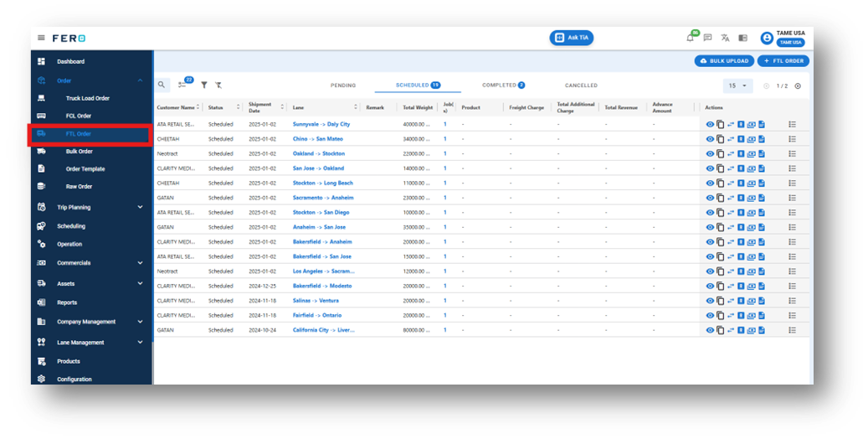
Task: Click the layout panel icon in header
Action: (x=743, y=38)
